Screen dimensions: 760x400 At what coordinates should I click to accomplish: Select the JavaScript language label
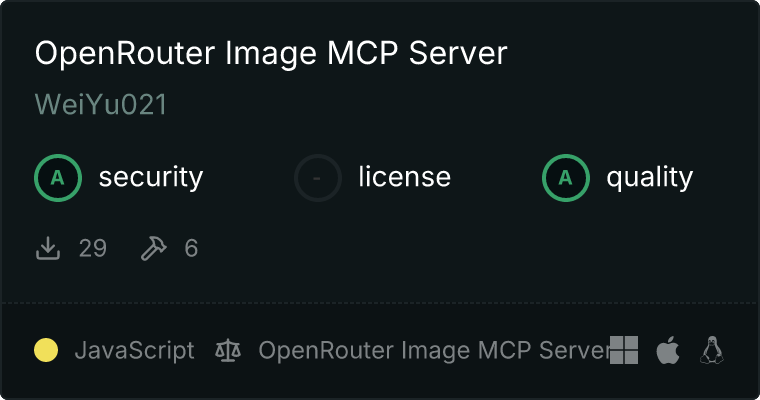click(x=134, y=351)
